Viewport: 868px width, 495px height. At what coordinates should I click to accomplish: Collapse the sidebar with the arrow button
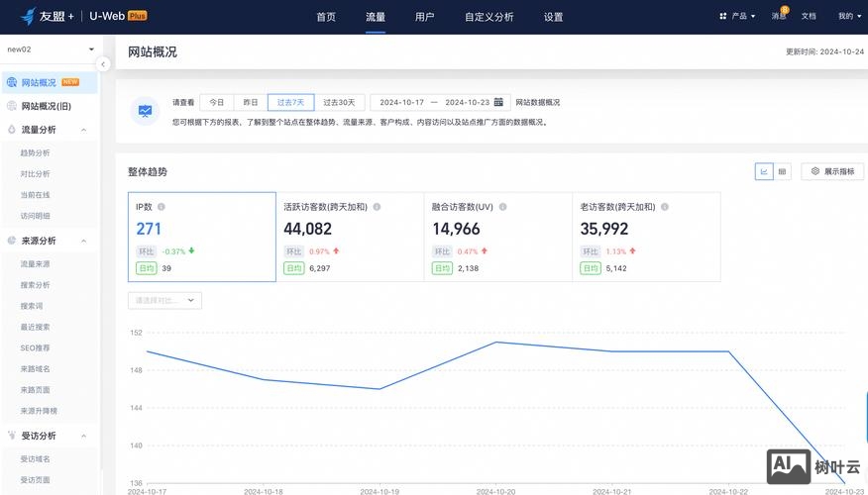[x=102, y=64]
